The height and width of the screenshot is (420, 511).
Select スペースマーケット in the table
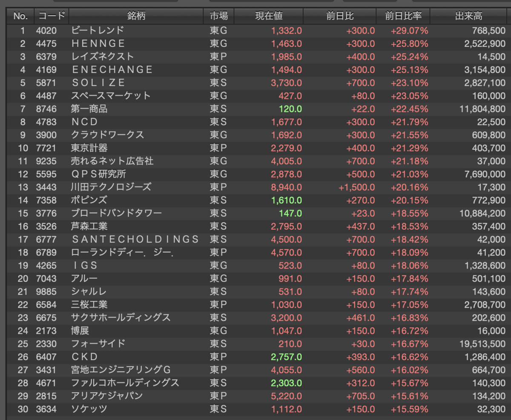111,96
